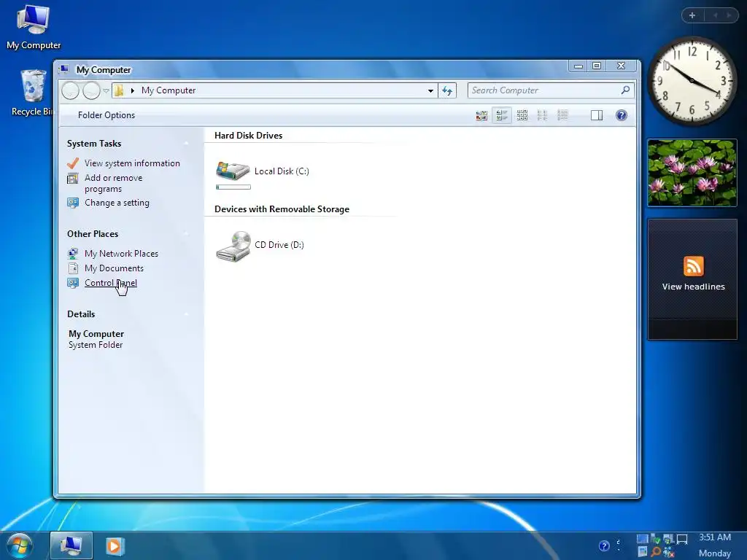Click the My Documents page icon

[73, 268]
